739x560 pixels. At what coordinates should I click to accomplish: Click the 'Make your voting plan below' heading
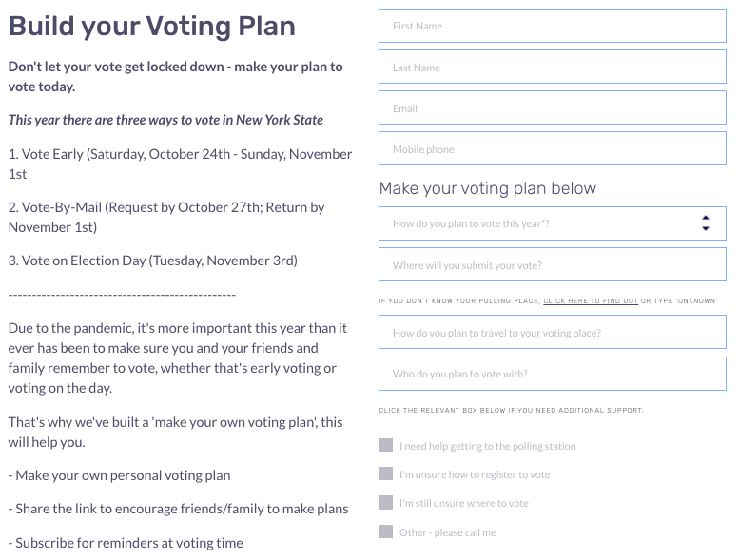(488, 188)
